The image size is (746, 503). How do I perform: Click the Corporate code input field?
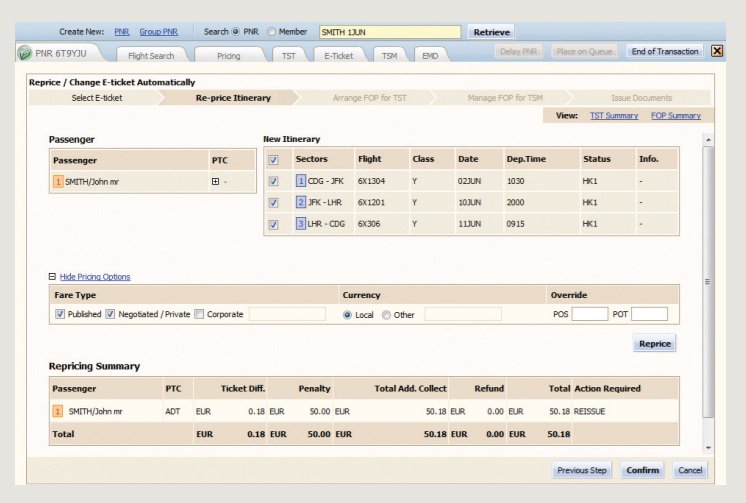pos(287,314)
